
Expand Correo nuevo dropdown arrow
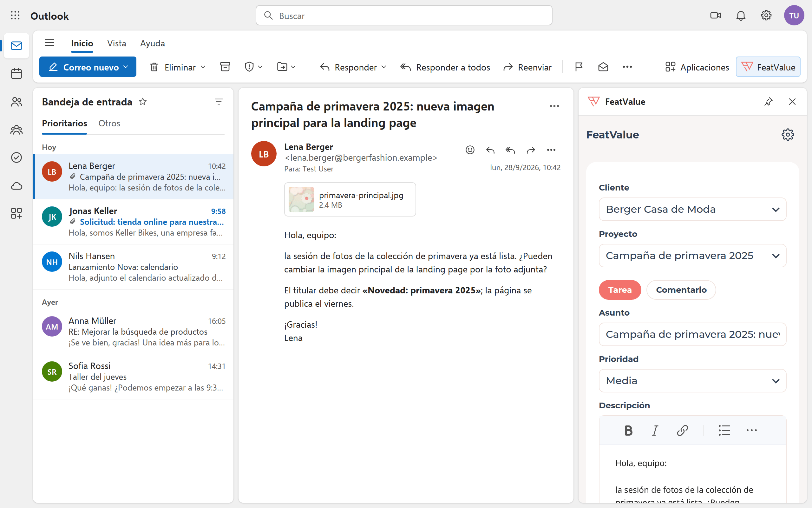pyautogui.click(x=126, y=67)
